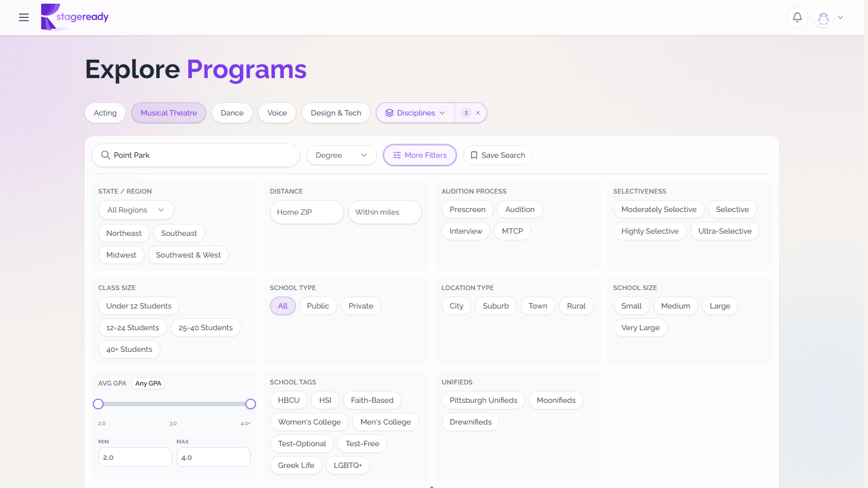Click the maximum GPA slider handle
The height and width of the screenshot is (488, 868).
pos(251,404)
